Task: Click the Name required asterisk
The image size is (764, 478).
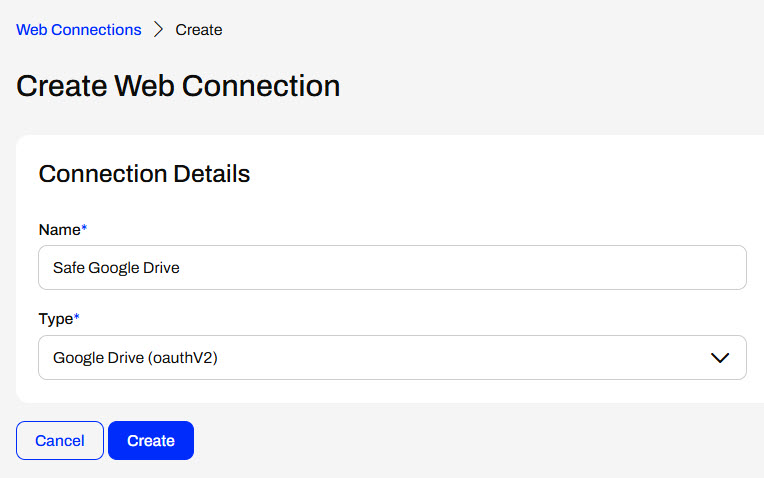Action: point(84,229)
